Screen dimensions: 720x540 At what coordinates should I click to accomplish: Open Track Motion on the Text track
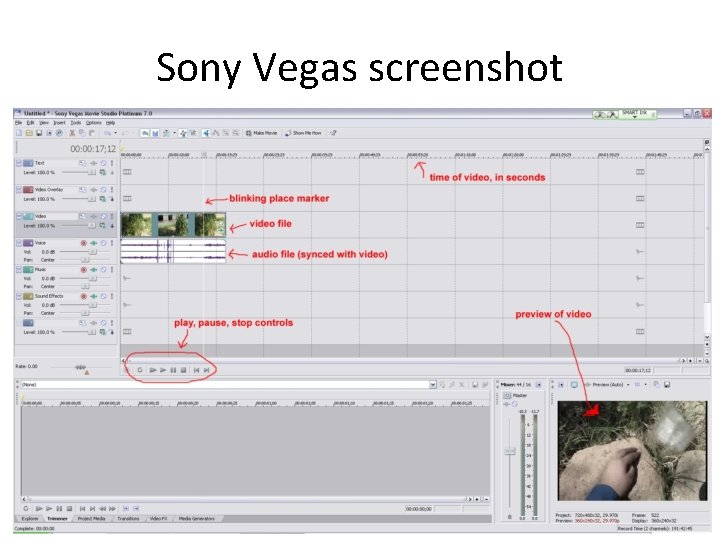[82, 163]
